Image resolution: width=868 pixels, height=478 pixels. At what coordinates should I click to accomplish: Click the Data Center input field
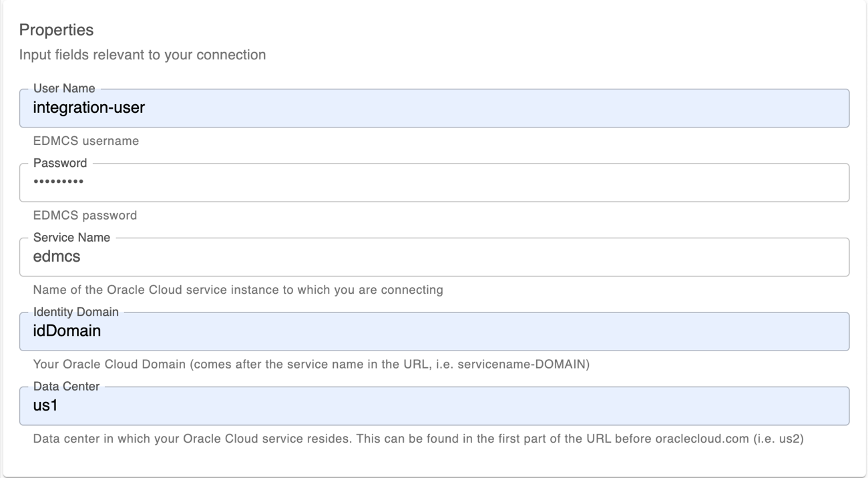coord(434,406)
